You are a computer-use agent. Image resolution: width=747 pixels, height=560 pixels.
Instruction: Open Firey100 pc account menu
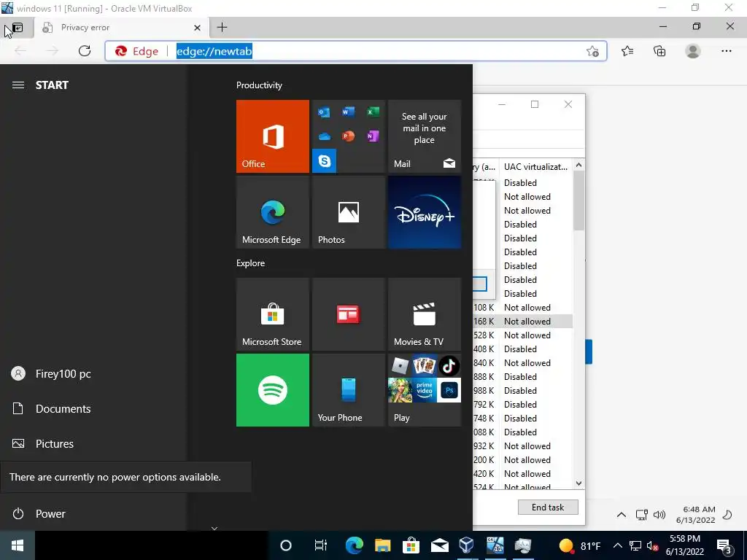pos(93,374)
